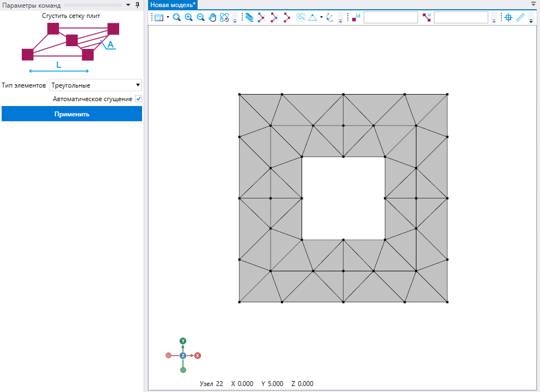Open the triangle projection dropdown arrow
Image resolution: width=540 pixels, height=392 pixels.
[321, 17]
